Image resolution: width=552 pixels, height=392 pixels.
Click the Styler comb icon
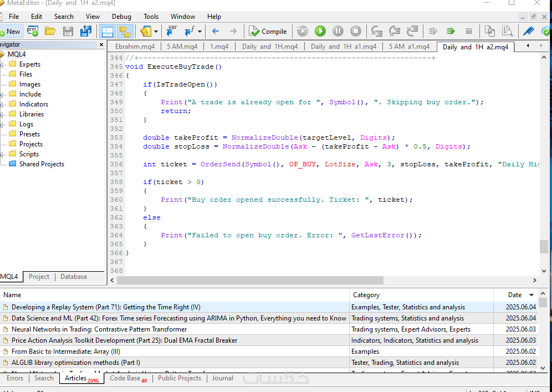coord(529,32)
